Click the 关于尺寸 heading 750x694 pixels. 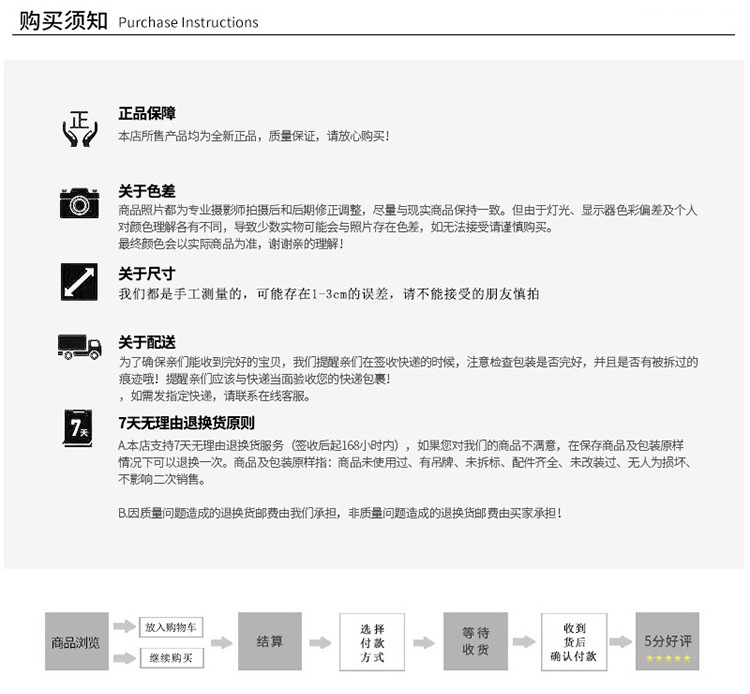click(x=147, y=274)
